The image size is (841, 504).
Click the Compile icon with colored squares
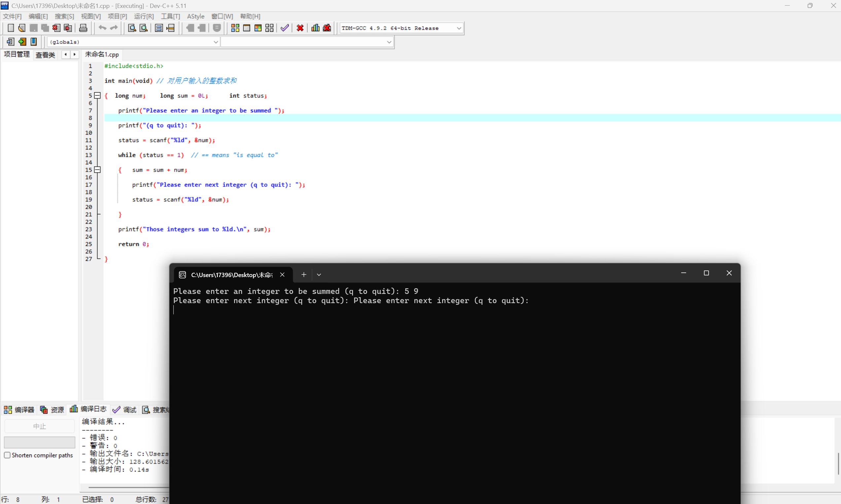point(235,28)
